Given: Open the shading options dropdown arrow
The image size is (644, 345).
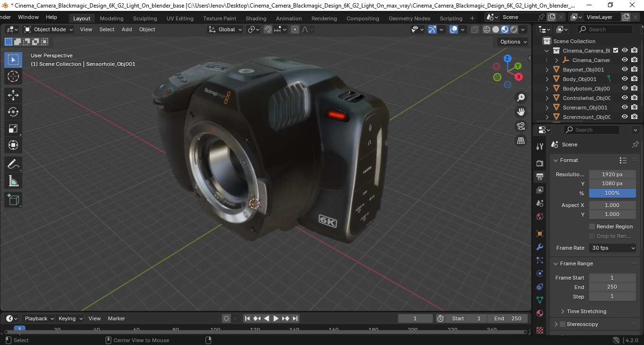Looking at the screenshot, I should pyautogui.click(x=523, y=29).
